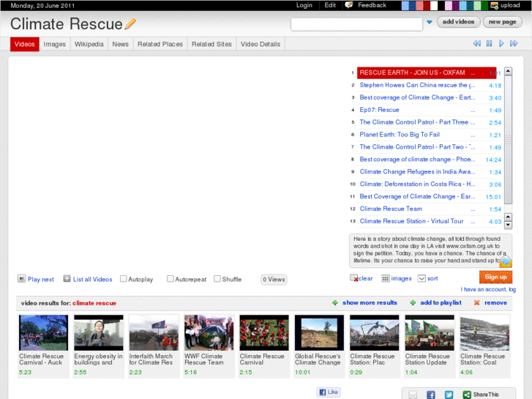Click the 0 Views counter button
Image resolution: width=532 pixels, height=399 pixels.
[x=274, y=280]
